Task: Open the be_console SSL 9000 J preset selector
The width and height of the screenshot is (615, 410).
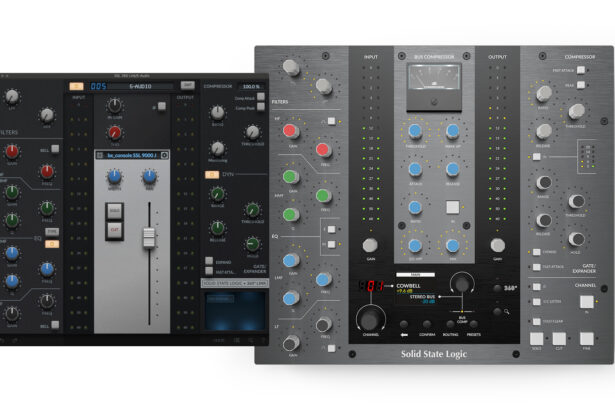Action: click(132, 155)
